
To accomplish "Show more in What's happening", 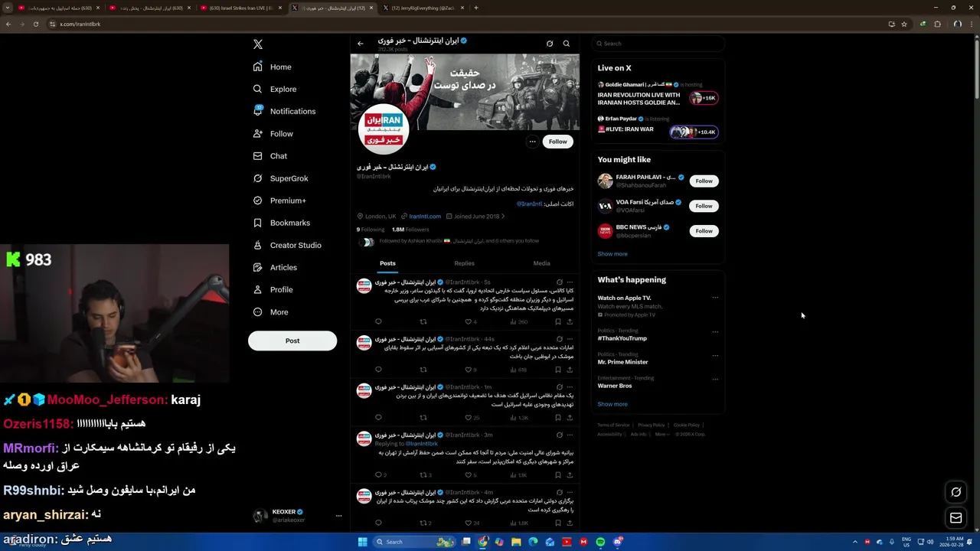I will tap(612, 404).
